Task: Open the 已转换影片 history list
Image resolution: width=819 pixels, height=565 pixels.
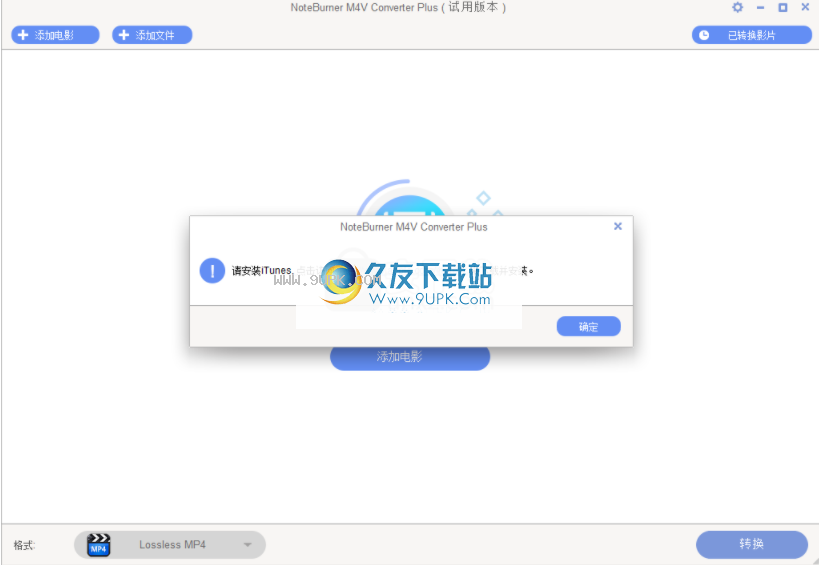Action: click(752, 35)
